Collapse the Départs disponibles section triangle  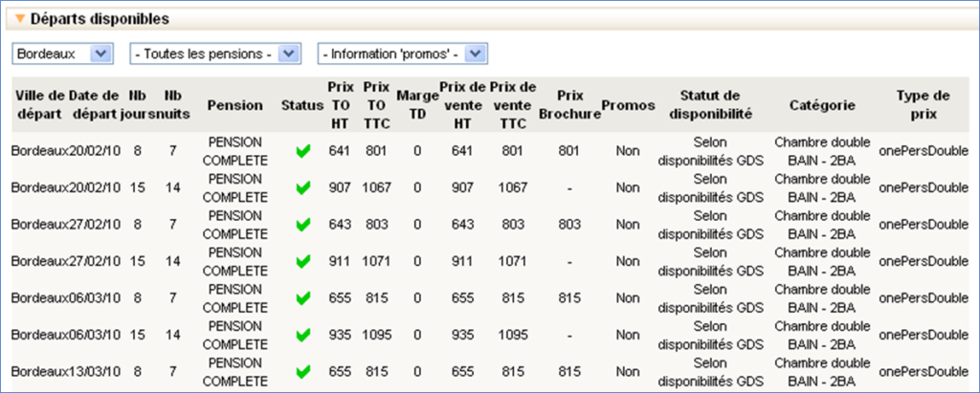coord(20,19)
